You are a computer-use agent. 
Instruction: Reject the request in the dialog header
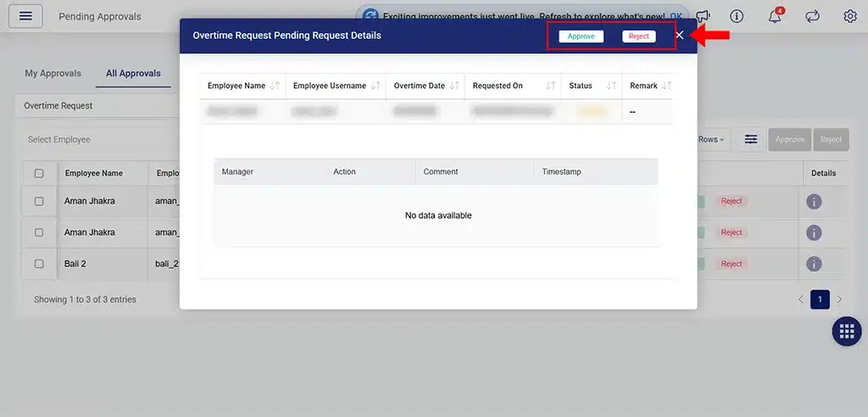coord(639,36)
